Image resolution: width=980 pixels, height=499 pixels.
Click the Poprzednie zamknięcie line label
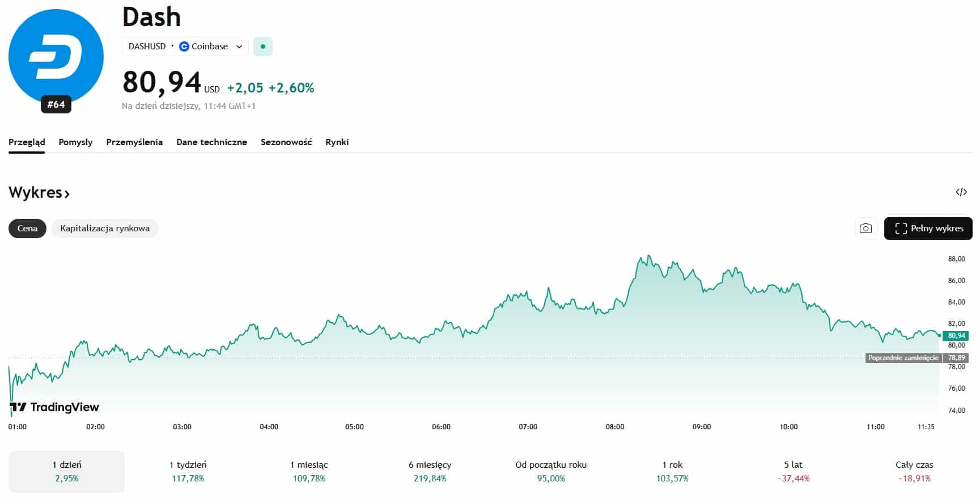click(903, 358)
